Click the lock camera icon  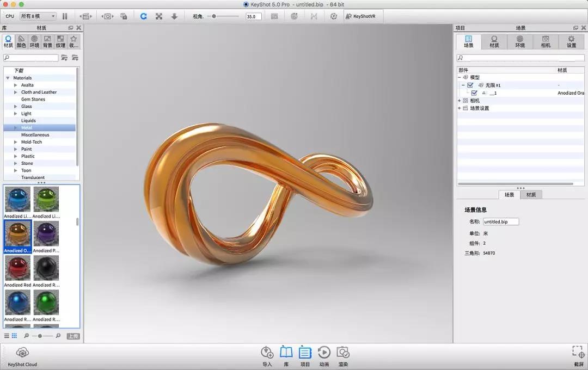pyautogui.click(x=124, y=16)
